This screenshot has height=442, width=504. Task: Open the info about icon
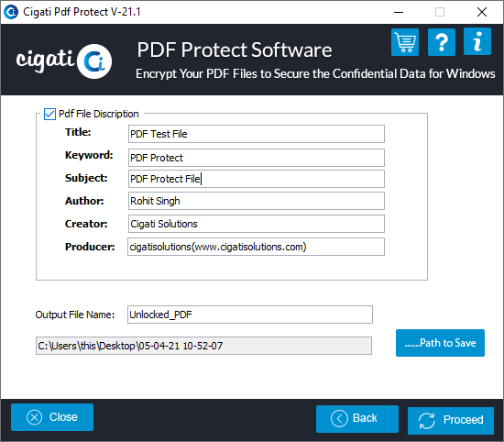coord(477,41)
